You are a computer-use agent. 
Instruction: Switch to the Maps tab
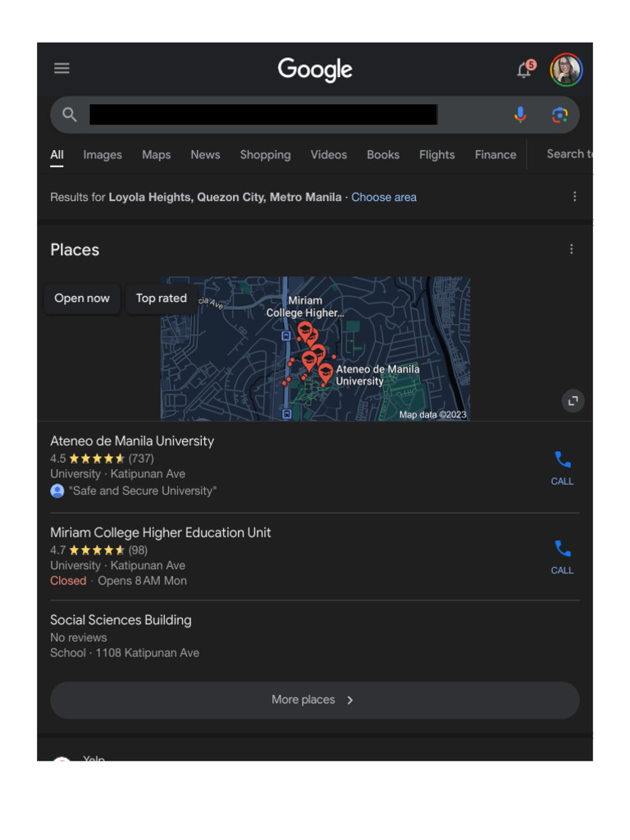tap(157, 155)
